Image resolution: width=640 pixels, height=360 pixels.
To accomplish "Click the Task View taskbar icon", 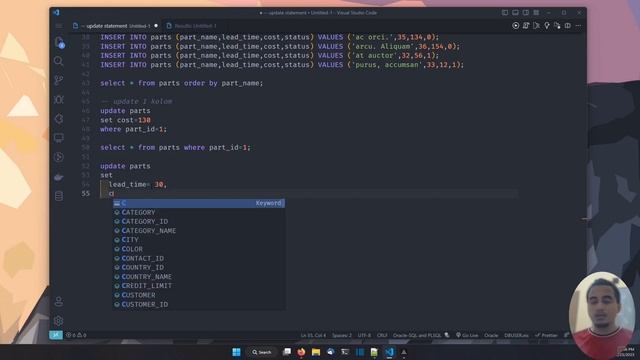I will click(287, 352).
